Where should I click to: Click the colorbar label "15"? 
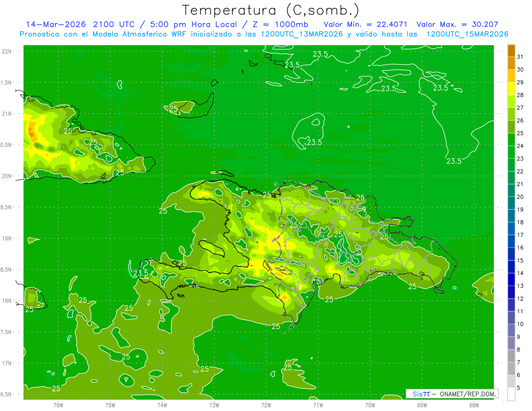pyautogui.click(x=520, y=260)
